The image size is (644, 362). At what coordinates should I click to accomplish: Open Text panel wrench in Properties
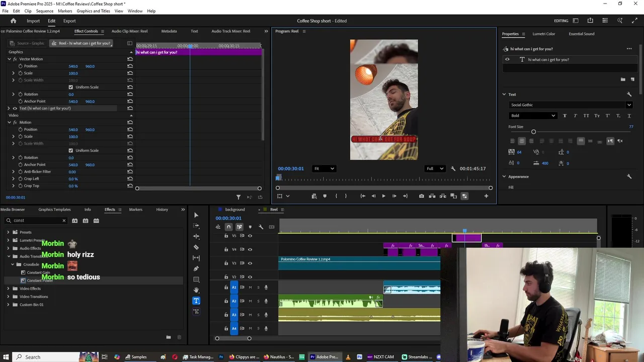click(x=629, y=94)
